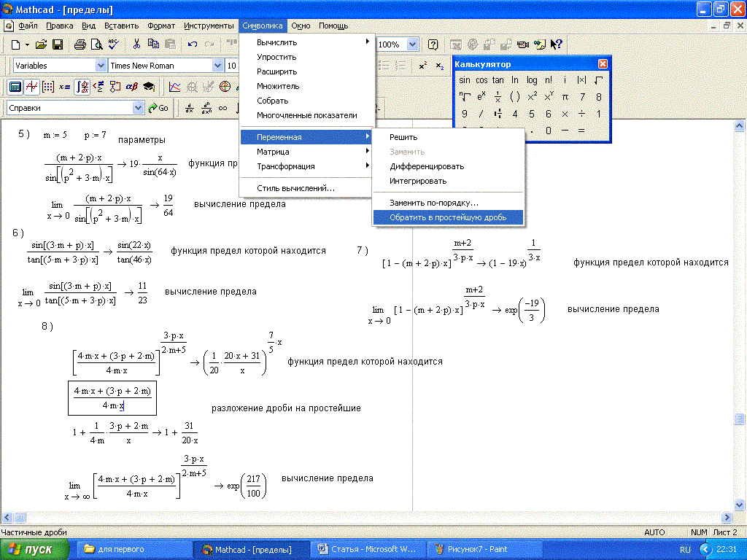This screenshot has width=747, height=560.
Task: Open the Times New Roman font dropdown
Action: [x=217, y=66]
